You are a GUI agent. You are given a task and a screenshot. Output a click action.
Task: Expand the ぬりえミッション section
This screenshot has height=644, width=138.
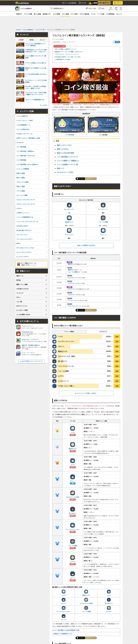32,306
